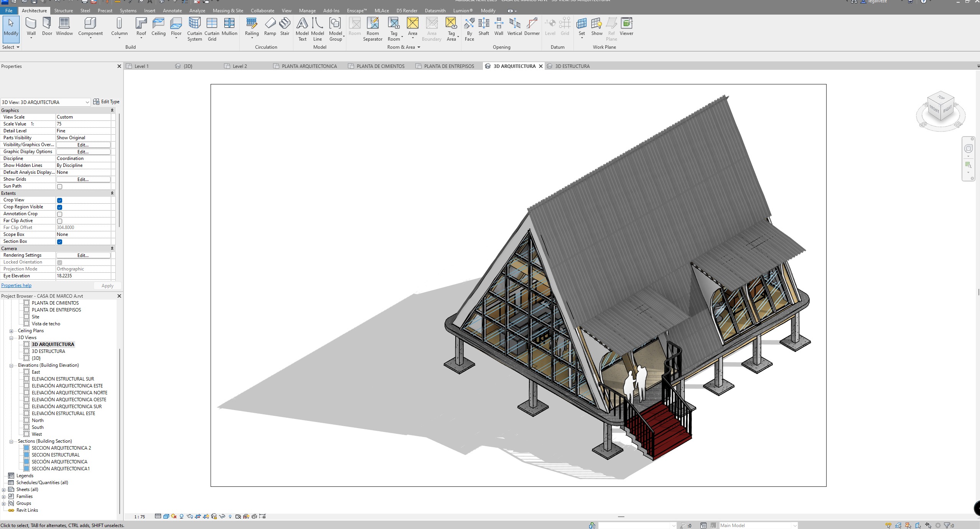The image size is (980, 529).
Task: Click the Model Text tool
Action: click(302, 29)
